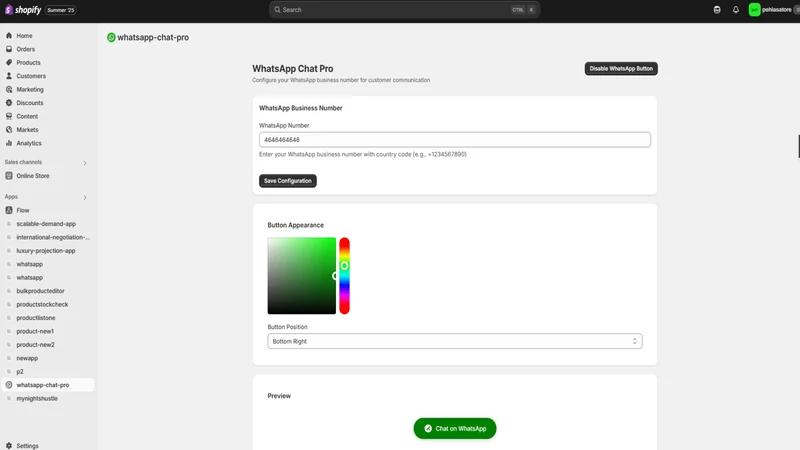The width and height of the screenshot is (800, 450).
Task: Open product-new1 app
Action: pos(35,331)
